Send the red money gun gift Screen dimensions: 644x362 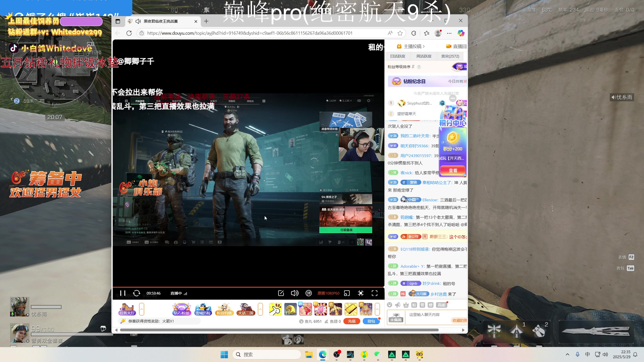coord(305,309)
